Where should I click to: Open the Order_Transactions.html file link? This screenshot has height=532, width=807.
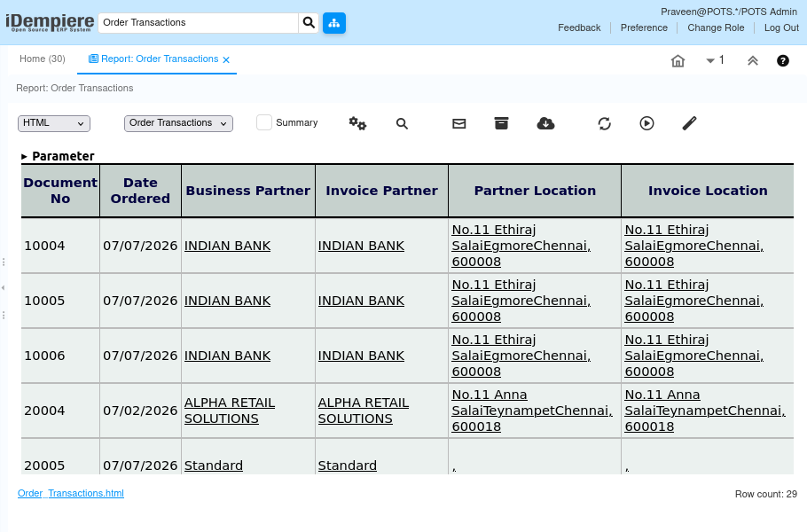(71, 493)
